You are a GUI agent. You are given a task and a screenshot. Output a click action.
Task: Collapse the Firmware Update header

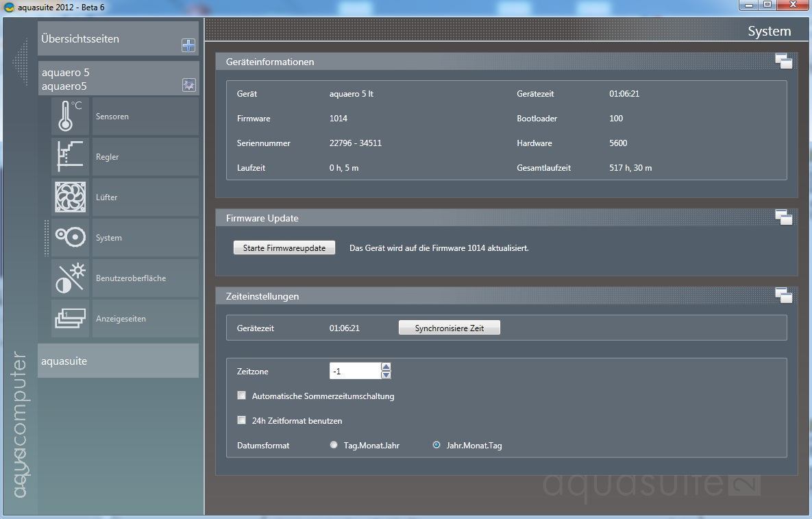tap(506, 218)
